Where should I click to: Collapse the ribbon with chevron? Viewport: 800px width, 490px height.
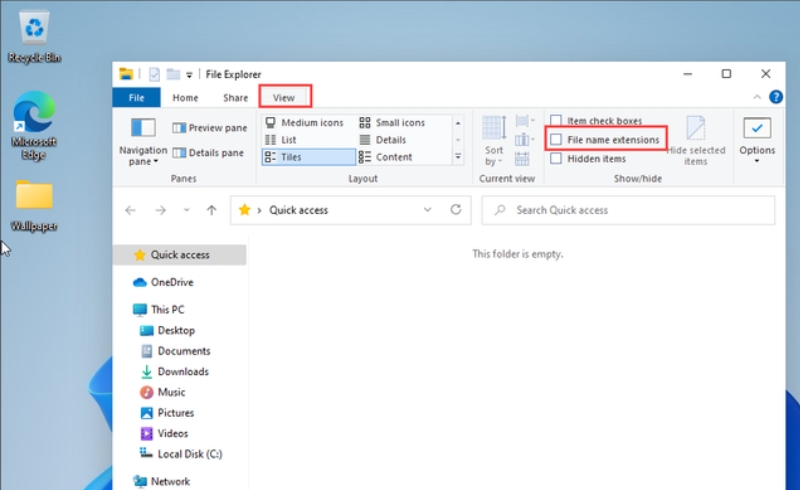pos(757,97)
